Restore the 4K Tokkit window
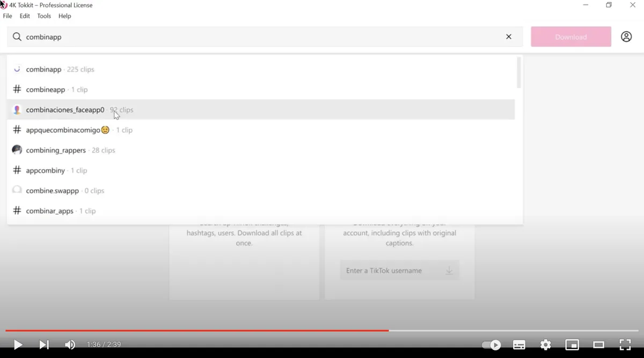This screenshot has width=644, height=358. tap(609, 5)
